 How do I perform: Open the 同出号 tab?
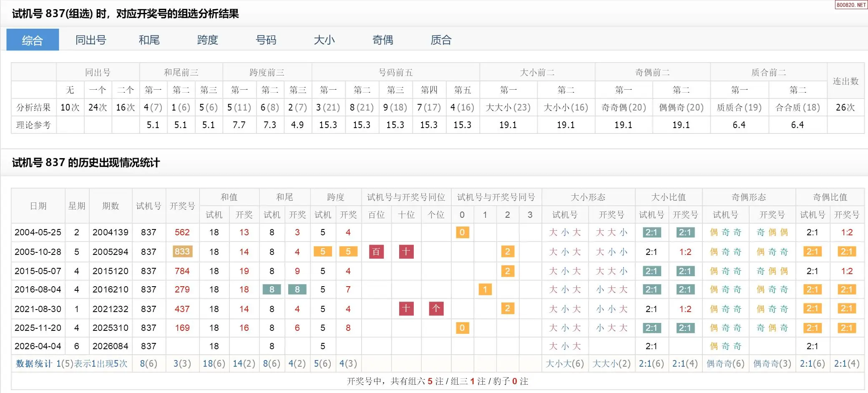(x=91, y=40)
